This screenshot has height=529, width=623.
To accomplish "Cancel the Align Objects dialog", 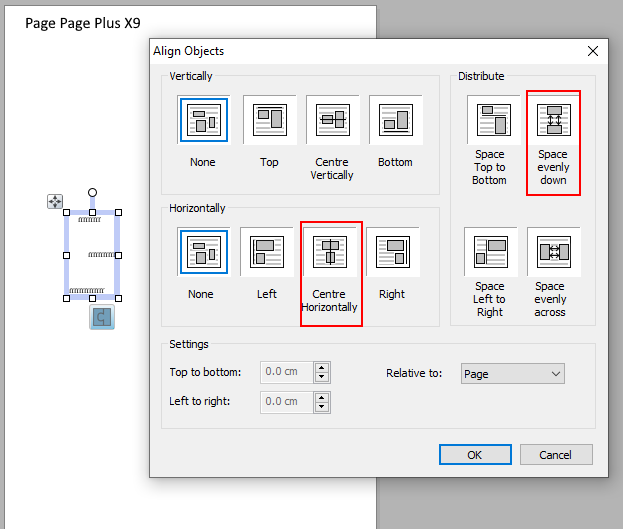I will (556, 455).
